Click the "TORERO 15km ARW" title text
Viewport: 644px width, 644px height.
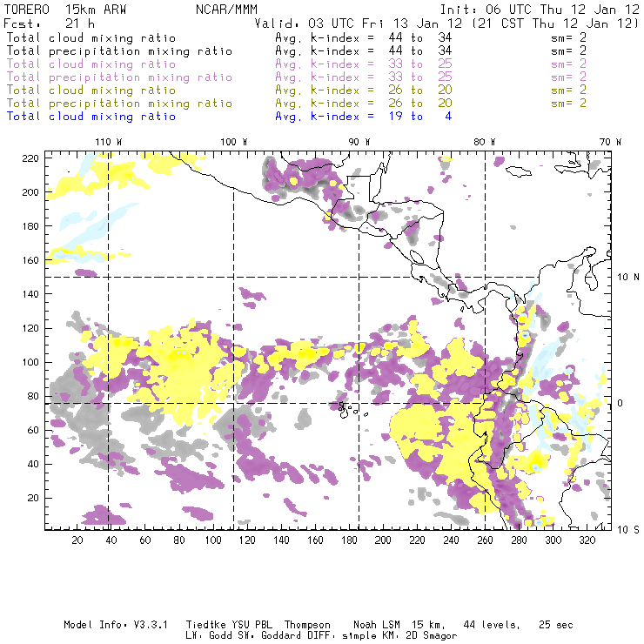[x=65, y=10]
